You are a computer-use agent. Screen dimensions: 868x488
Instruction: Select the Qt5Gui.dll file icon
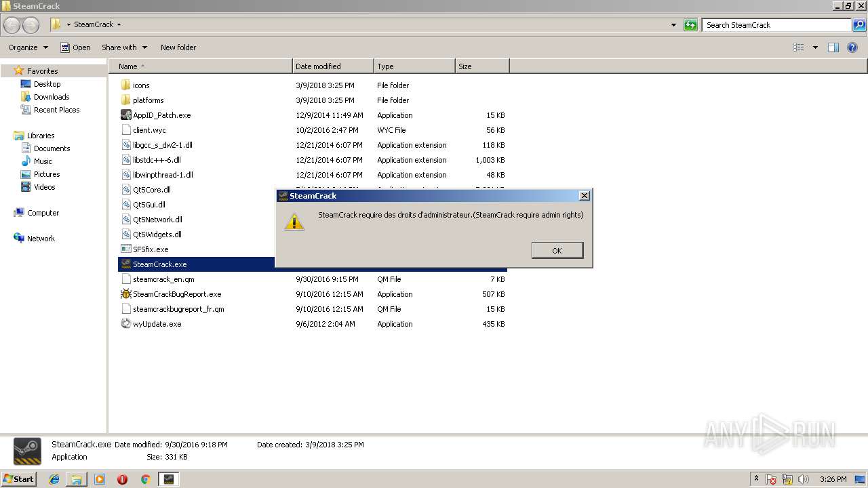pos(125,205)
